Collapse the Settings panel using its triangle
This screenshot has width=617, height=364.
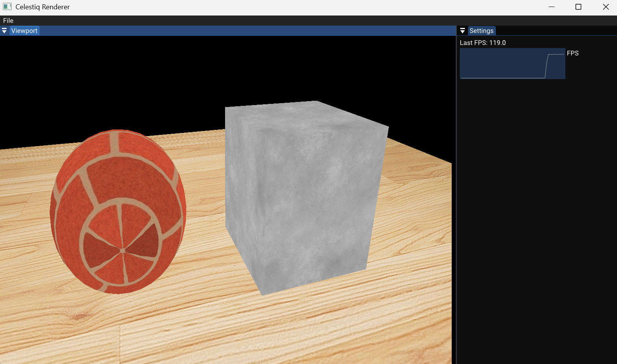pyautogui.click(x=462, y=31)
